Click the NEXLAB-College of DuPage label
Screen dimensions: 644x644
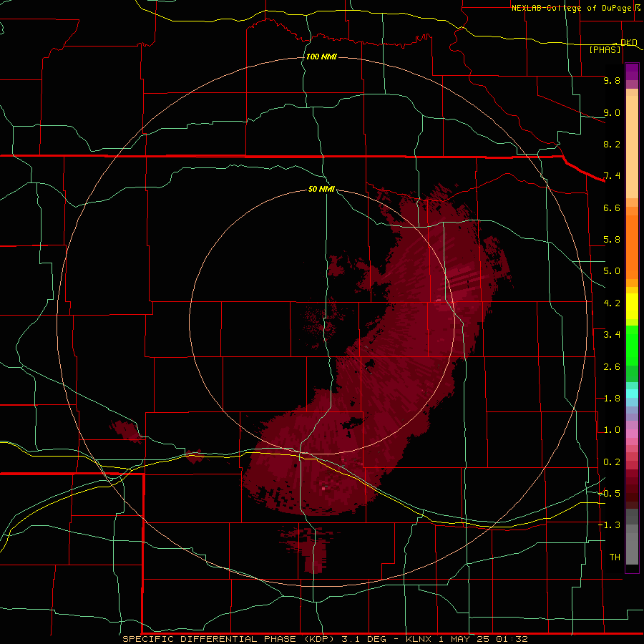pyautogui.click(x=571, y=8)
